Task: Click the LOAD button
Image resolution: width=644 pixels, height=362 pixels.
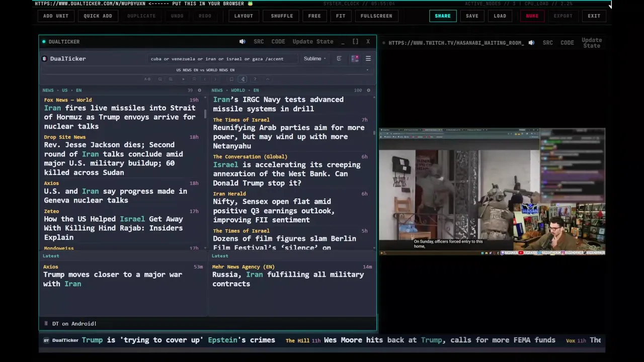Action: (500, 16)
